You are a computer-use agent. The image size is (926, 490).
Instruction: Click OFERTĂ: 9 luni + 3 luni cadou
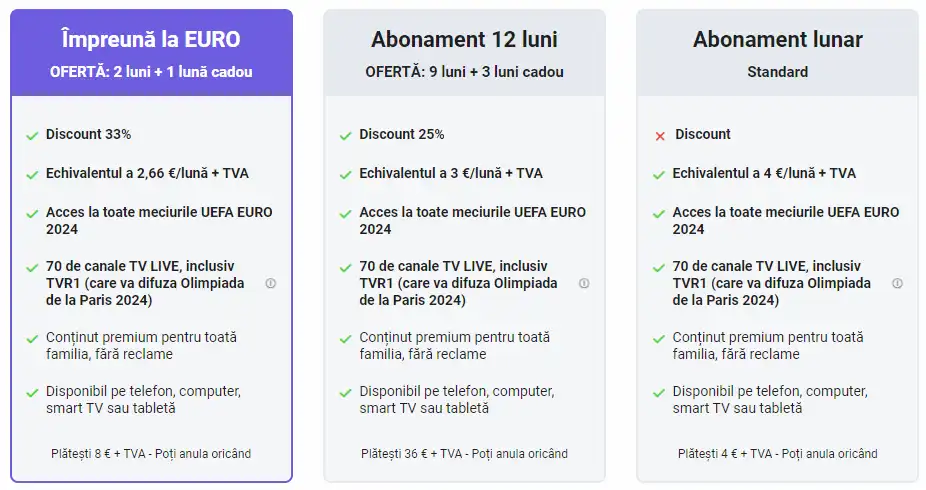click(464, 72)
